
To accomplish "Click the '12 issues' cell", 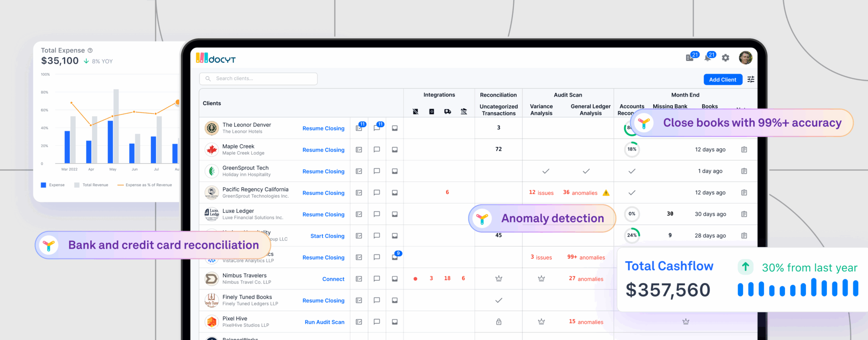I will (x=541, y=192).
